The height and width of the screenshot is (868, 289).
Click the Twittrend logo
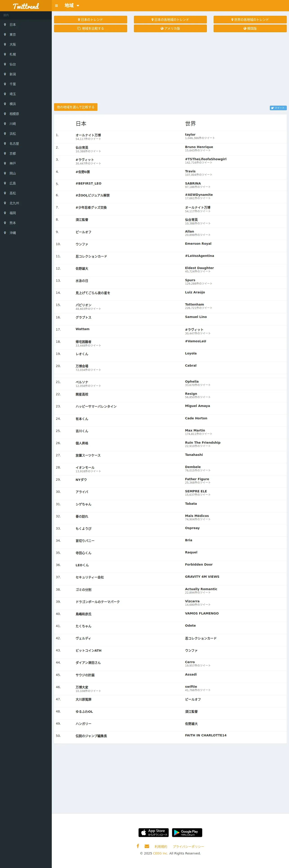click(26, 6)
